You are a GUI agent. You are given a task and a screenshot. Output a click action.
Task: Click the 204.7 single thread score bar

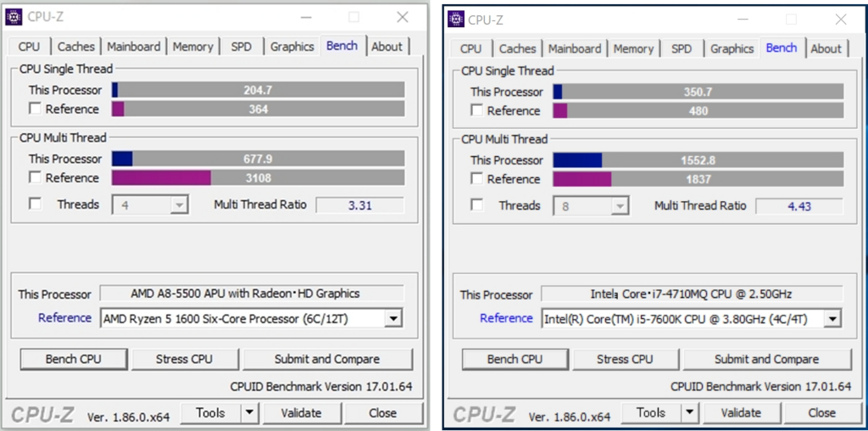tap(258, 90)
